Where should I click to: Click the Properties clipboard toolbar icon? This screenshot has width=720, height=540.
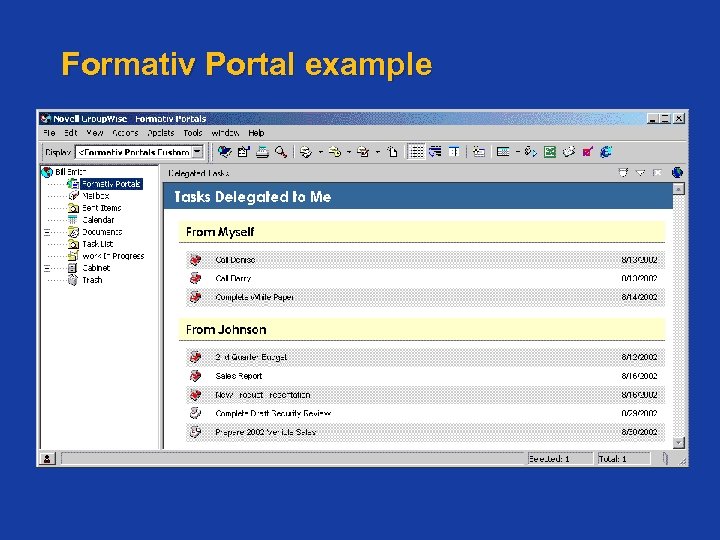(243, 152)
